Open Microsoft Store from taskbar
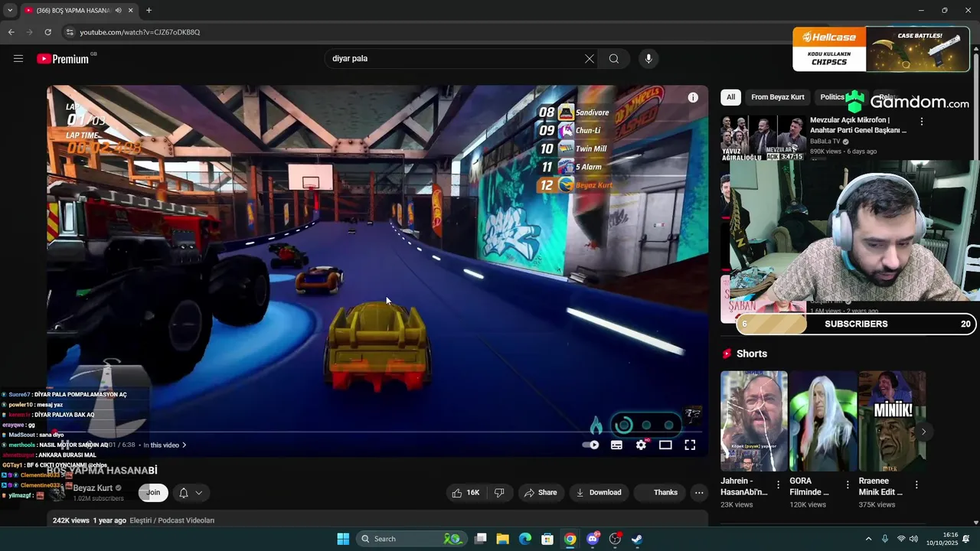The width and height of the screenshot is (980, 551). point(547,539)
